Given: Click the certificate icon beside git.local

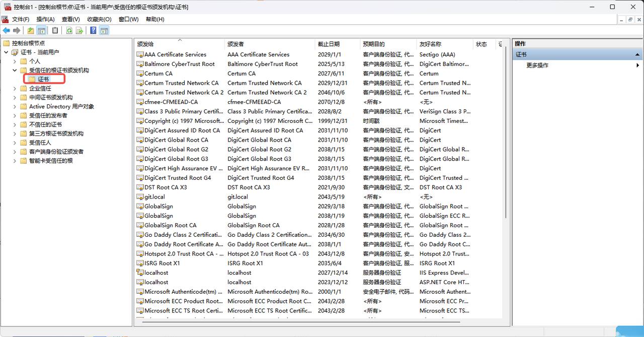Looking at the screenshot, I should pos(140,197).
